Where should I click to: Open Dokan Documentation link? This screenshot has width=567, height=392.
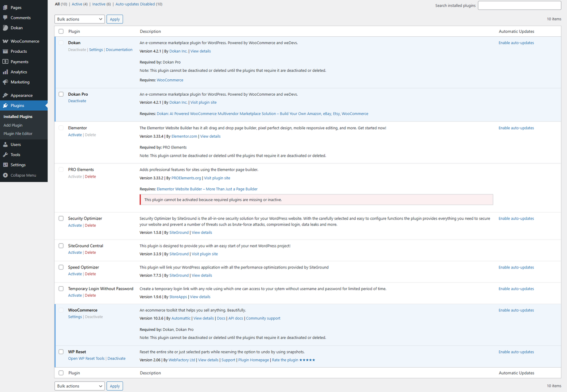coord(119,50)
